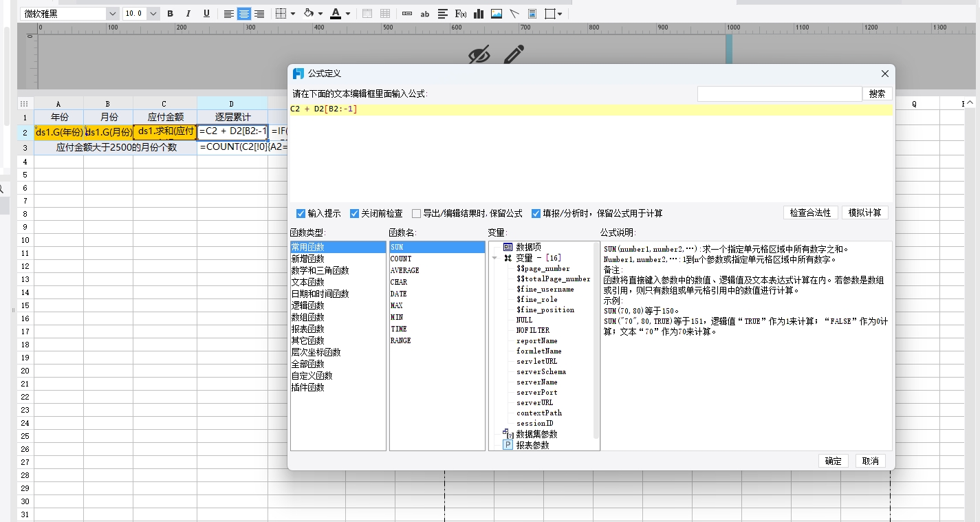
Task: Enable 导出/编辑结果时,保留公式 checkbox
Action: (x=416, y=213)
